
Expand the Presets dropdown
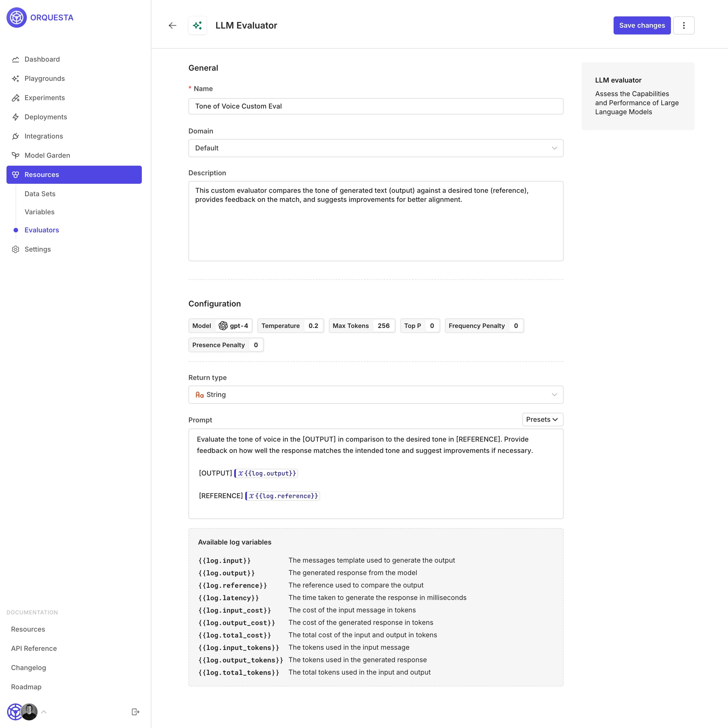(x=542, y=420)
